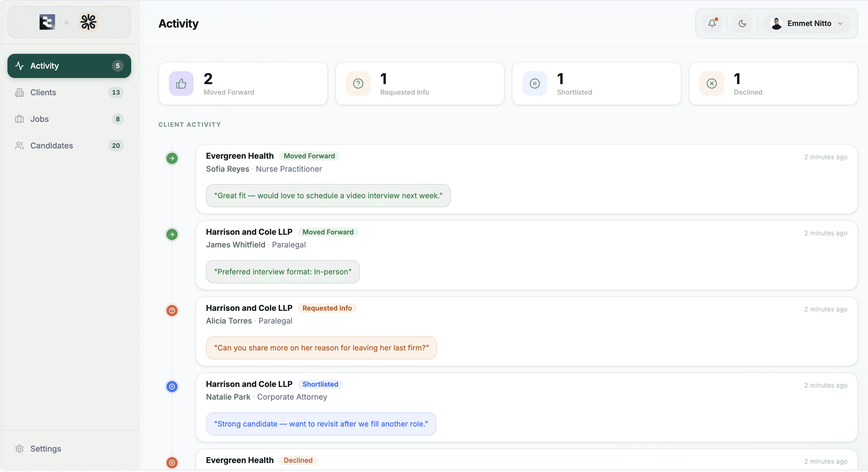The height and width of the screenshot is (472, 868).
Task: Click blue pause marker for Natalie Park
Action: pyautogui.click(x=172, y=387)
